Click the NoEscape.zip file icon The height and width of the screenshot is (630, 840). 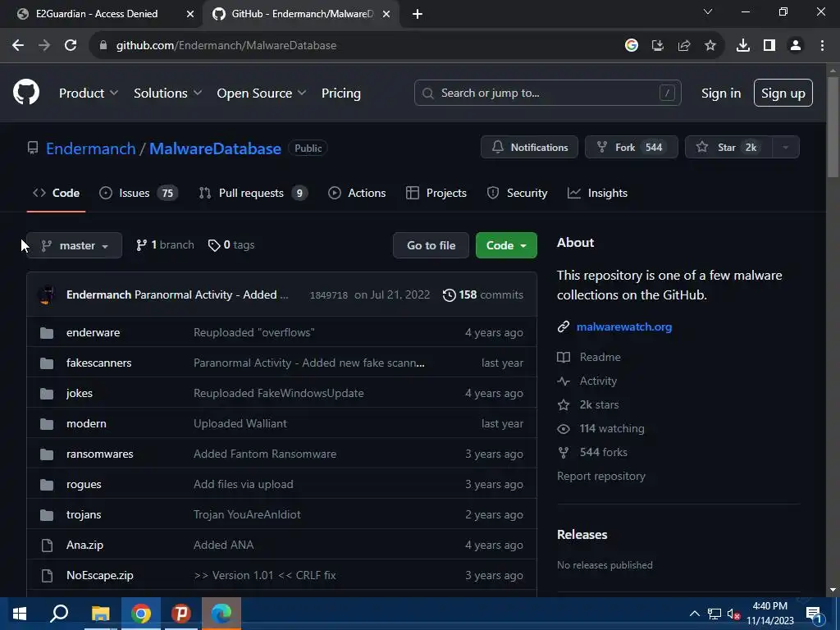(47, 575)
